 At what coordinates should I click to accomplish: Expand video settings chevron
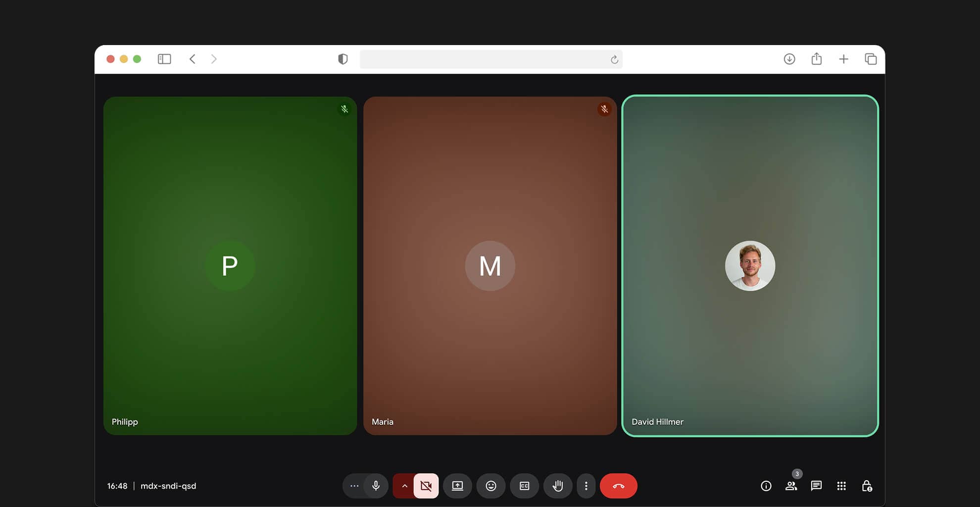click(404, 486)
